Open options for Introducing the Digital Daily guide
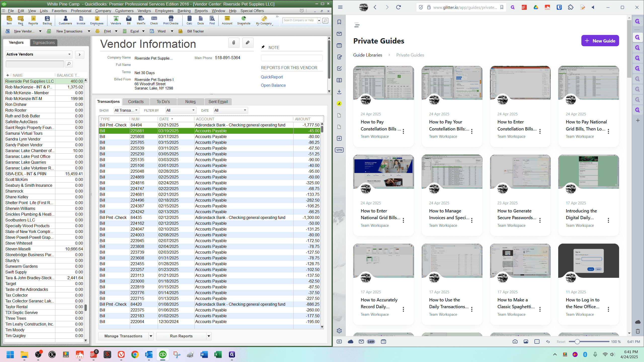 click(608, 220)
